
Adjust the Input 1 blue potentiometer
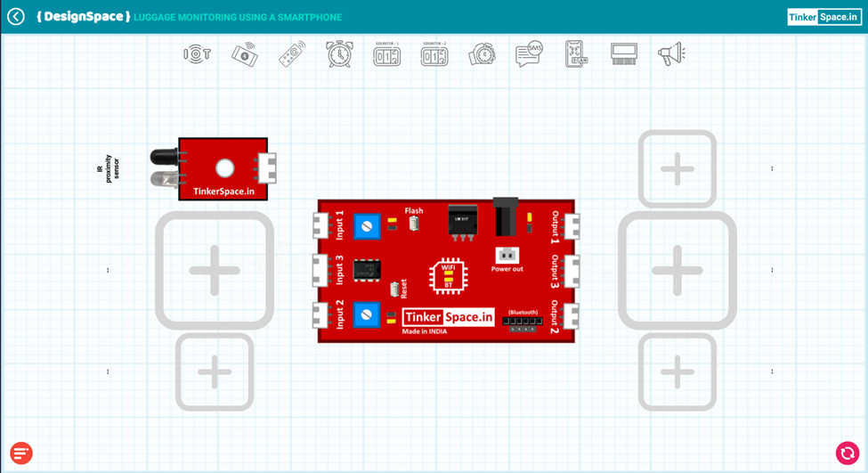(367, 226)
